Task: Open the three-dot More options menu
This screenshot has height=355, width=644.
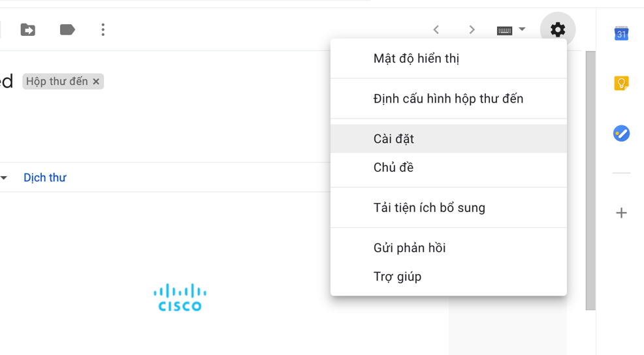Action: (x=103, y=29)
